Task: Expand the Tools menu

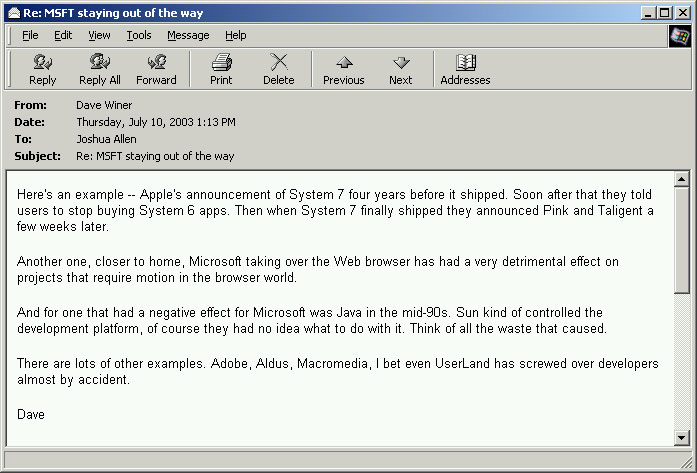Action: (x=139, y=35)
